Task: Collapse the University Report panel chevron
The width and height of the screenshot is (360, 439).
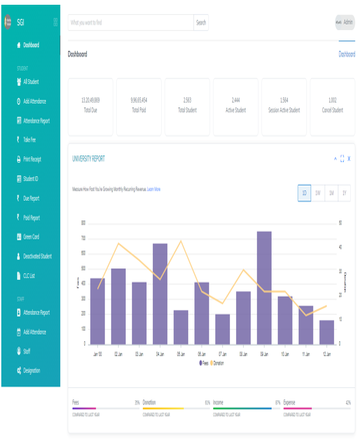Action: click(x=335, y=159)
